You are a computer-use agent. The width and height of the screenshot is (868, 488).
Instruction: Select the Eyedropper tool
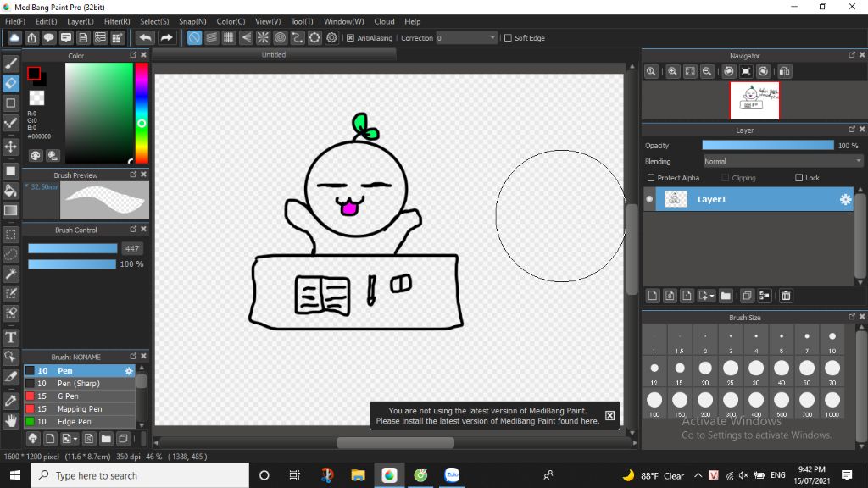tap(10, 401)
